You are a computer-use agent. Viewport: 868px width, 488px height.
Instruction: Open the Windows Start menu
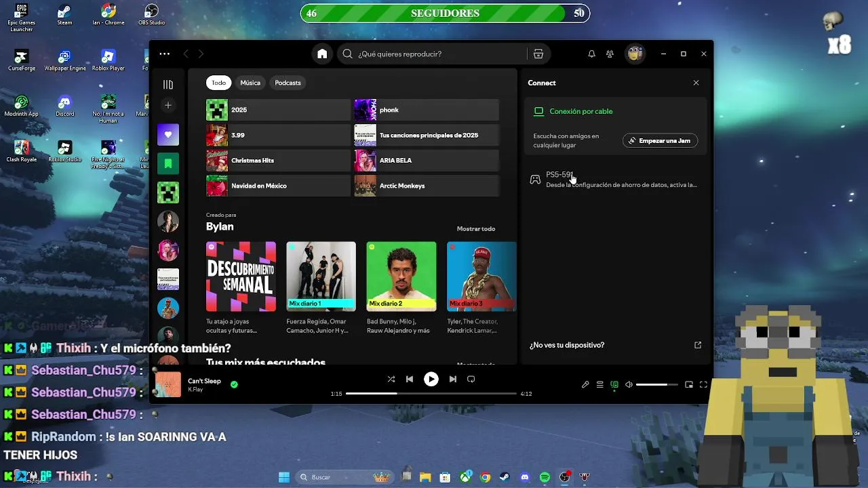pyautogui.click(x=284, y=477)
